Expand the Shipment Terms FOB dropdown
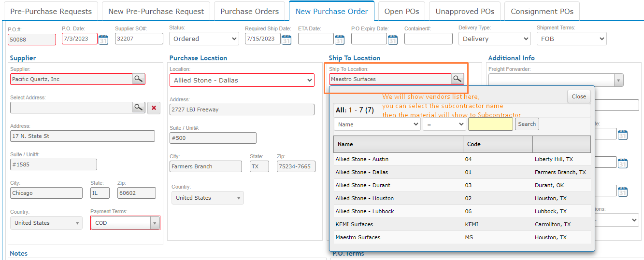Viewport: 644px width, 260px height. [572, 39]
